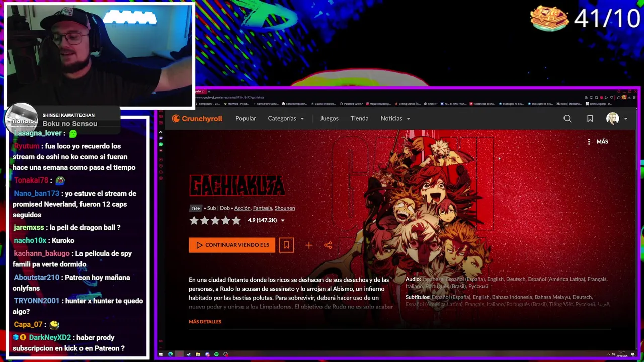Viewport: 644px width, 362px height.
Task: Rate the series five stars
Action: click(x=236, y=220)
